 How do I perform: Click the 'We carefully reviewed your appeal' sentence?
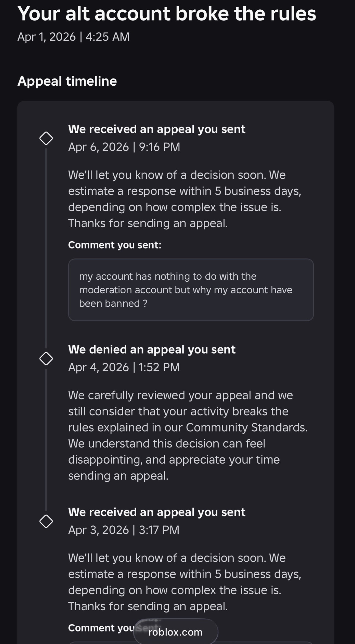180,396
